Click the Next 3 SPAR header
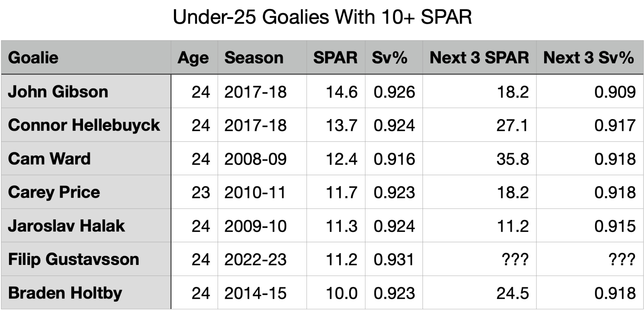 pyautogui.click(x=479, y=58)
